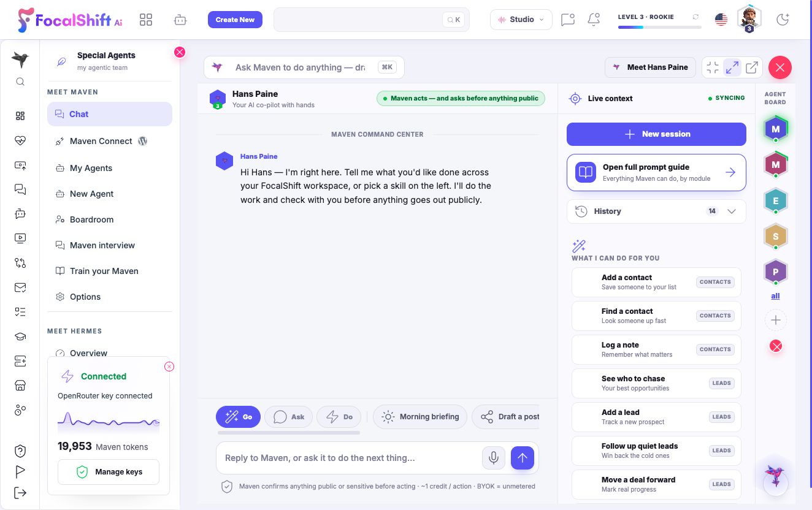Click the help shield icon in left rail

(20, 451)
